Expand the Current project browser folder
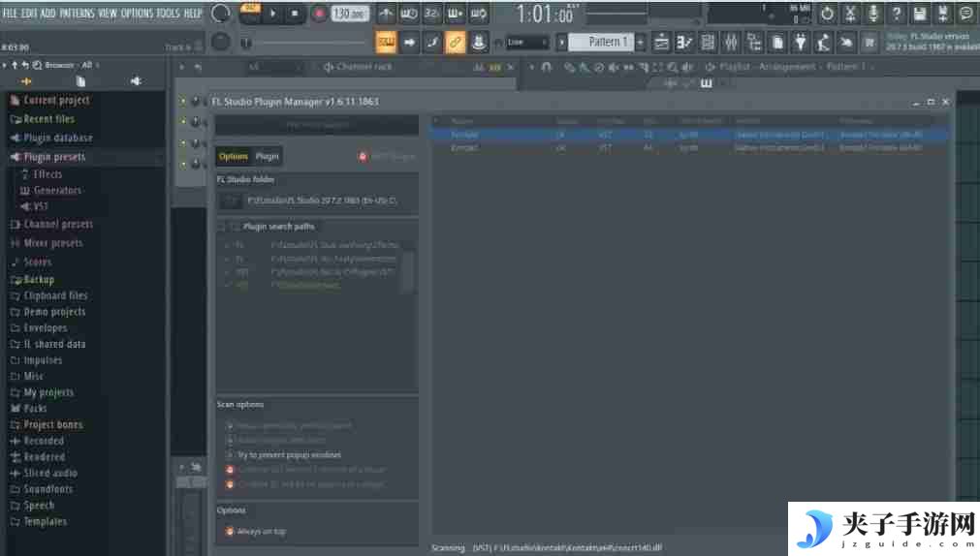The width and height of the screenshot is (980, 556). (x=56, y=100)
